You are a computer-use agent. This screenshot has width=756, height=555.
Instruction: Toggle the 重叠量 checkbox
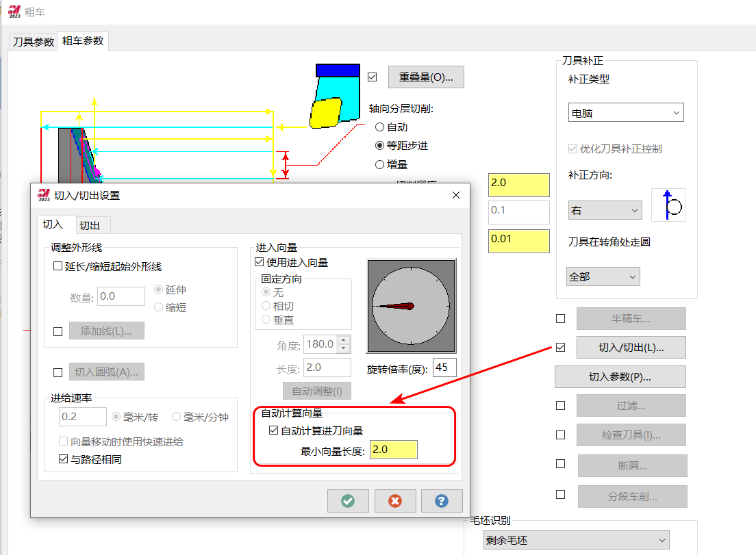click(x=373, y=77)
